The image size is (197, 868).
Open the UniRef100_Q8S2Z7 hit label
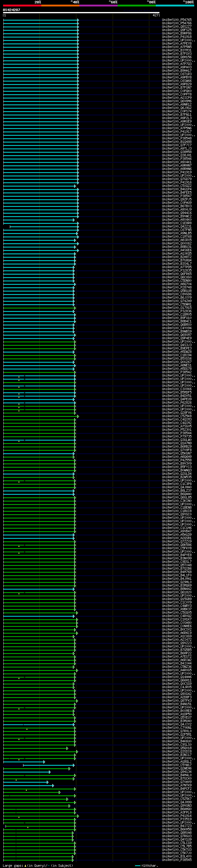[x=177, y=26]
